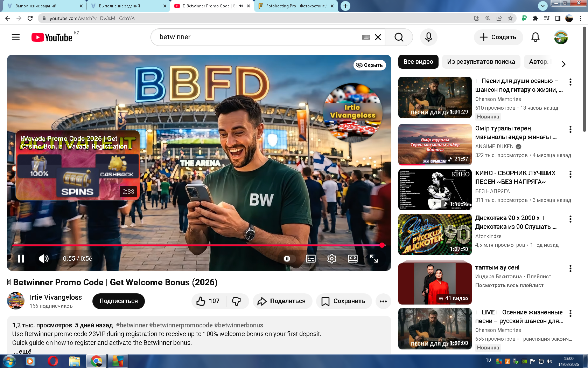Select the "Из результатов поиска" chip
The image size is (588, 368).
[x=481, y=62]
